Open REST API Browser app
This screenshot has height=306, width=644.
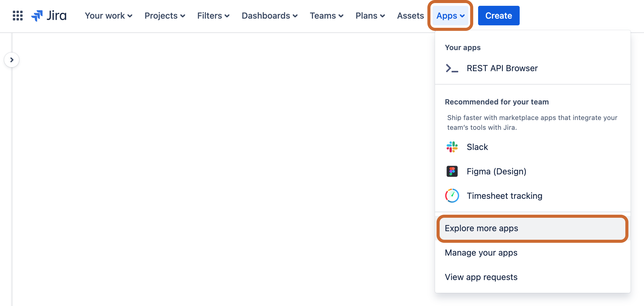[533, 68]
